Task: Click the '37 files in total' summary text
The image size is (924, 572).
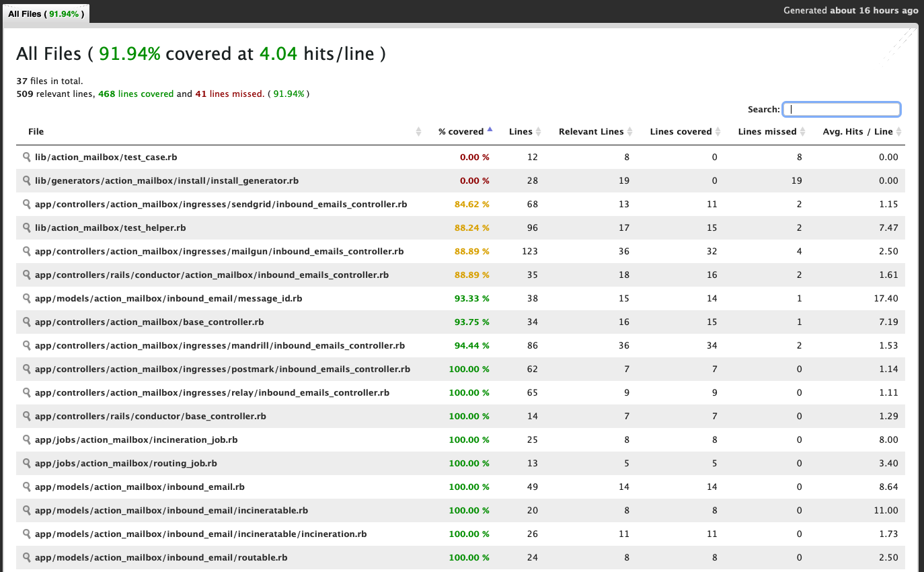Action: (x=50, y=81)
